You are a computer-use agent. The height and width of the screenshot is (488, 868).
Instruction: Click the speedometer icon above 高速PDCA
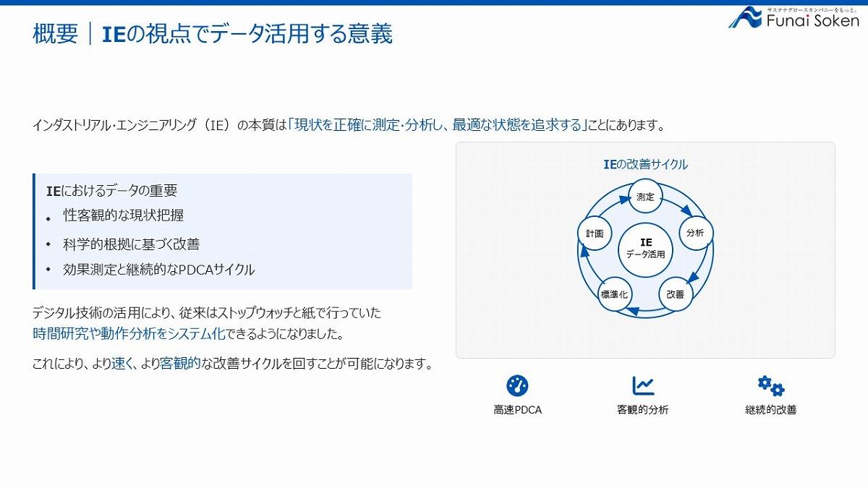tap(517, 385)
